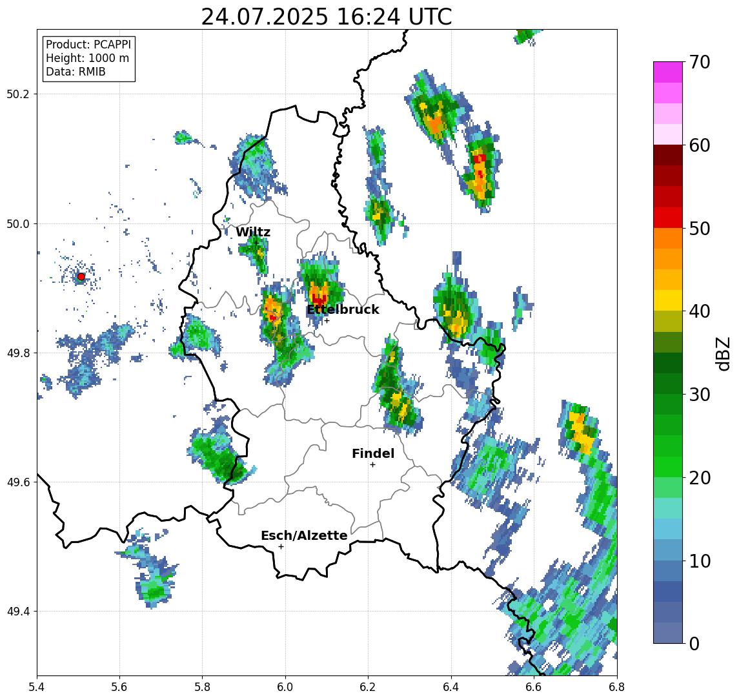Click the longitude tick label 6.2

(x=368, y=687)
